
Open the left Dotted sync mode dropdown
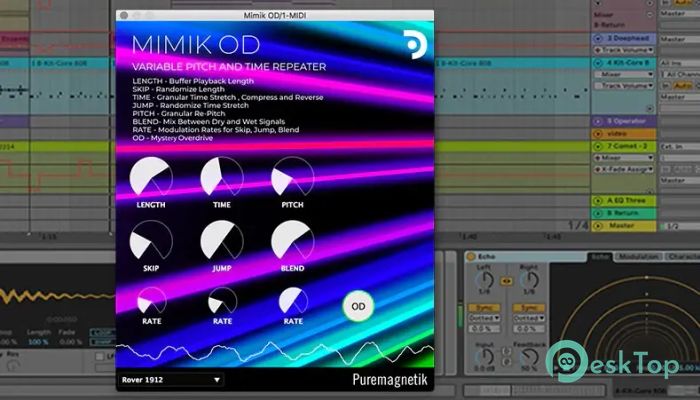point(484,318)
